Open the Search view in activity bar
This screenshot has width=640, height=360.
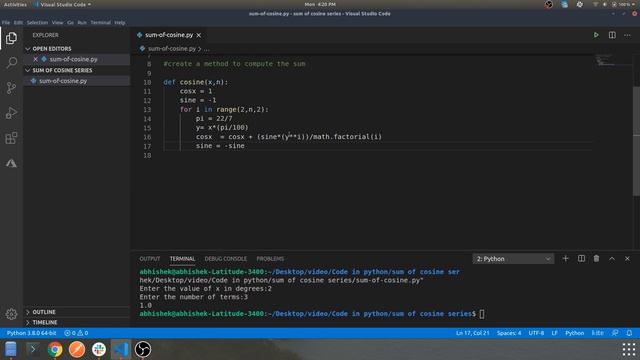click(11, 63)
